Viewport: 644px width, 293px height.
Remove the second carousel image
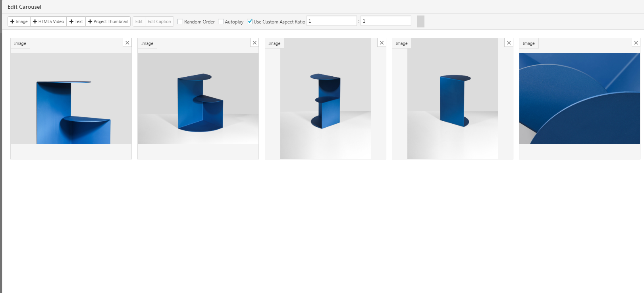tap(255, 43)
